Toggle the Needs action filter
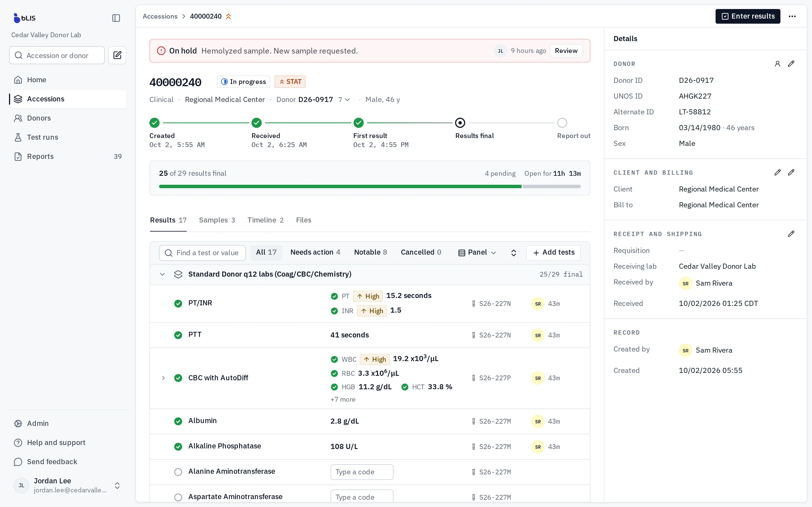Image resolution: width=812 pixels, height=507 pixels. pyautogui.click(x=315, y=252)
